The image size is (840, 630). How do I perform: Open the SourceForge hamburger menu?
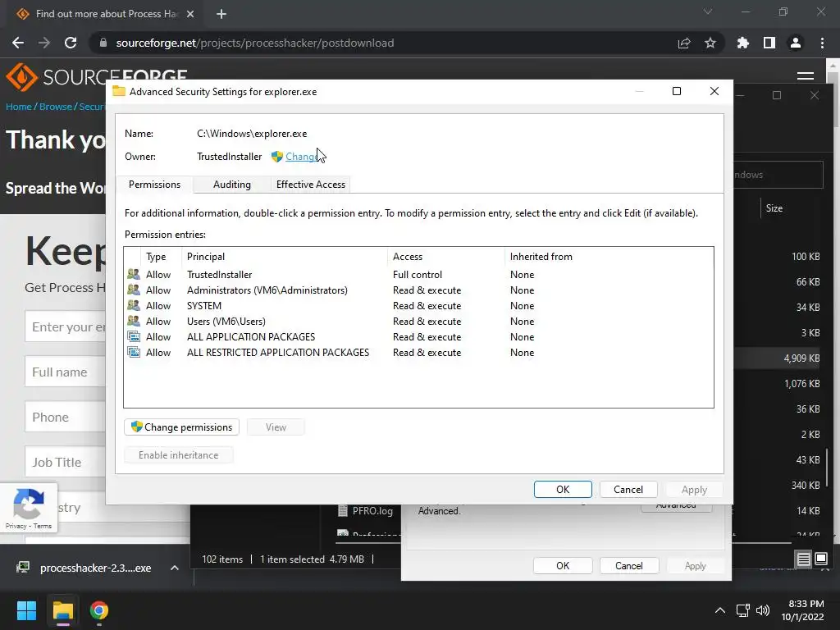click(806, 76)
